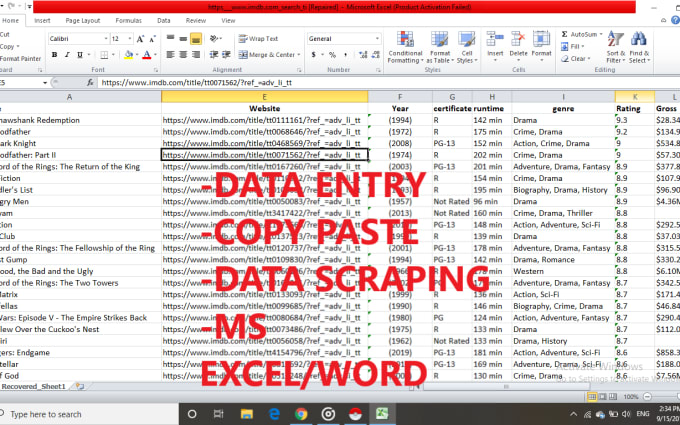Click the Delete cells icon
Viewport: 680px width, 425px height.
point(518,39)
